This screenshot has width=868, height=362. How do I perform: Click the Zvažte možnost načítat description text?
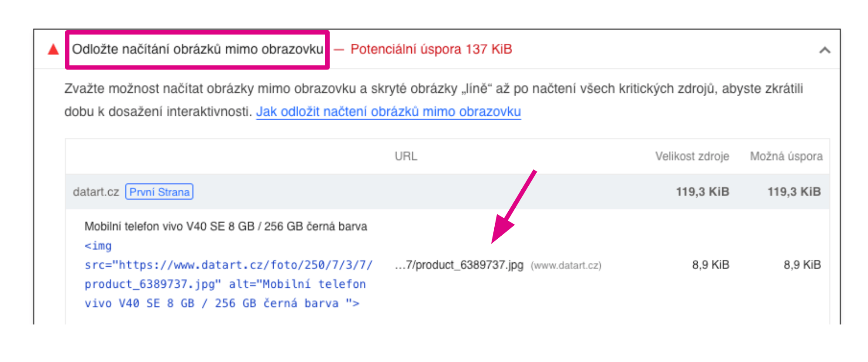point(433,89)
